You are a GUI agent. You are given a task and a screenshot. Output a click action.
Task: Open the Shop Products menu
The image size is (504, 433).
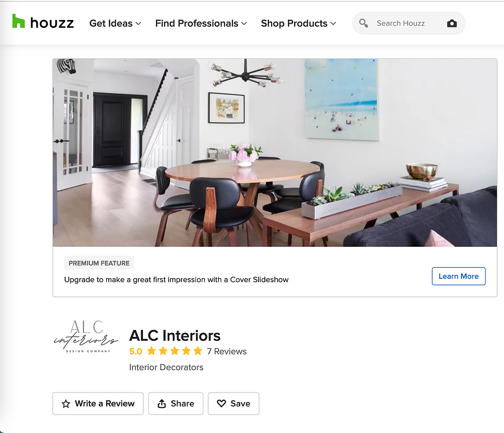[299, 24]
